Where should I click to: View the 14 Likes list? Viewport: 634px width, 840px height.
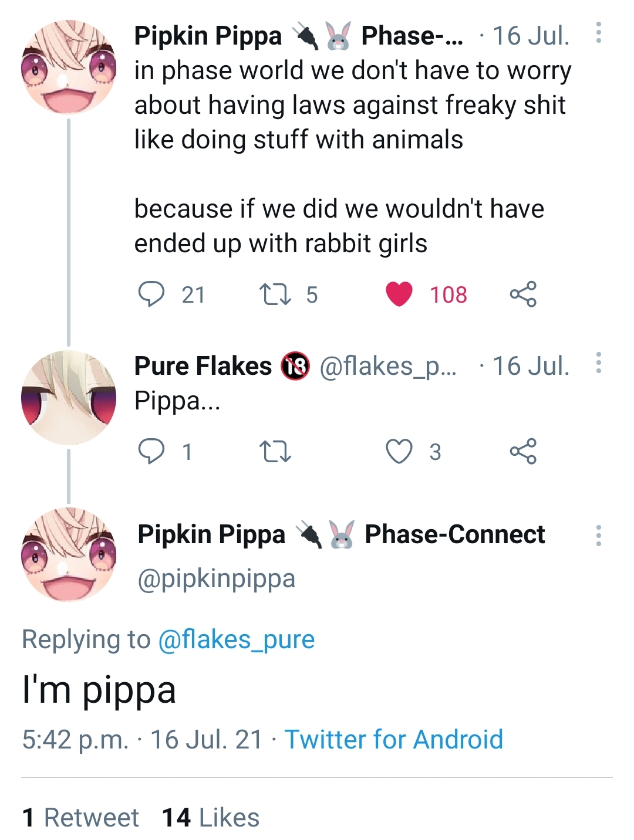[211, 818]
